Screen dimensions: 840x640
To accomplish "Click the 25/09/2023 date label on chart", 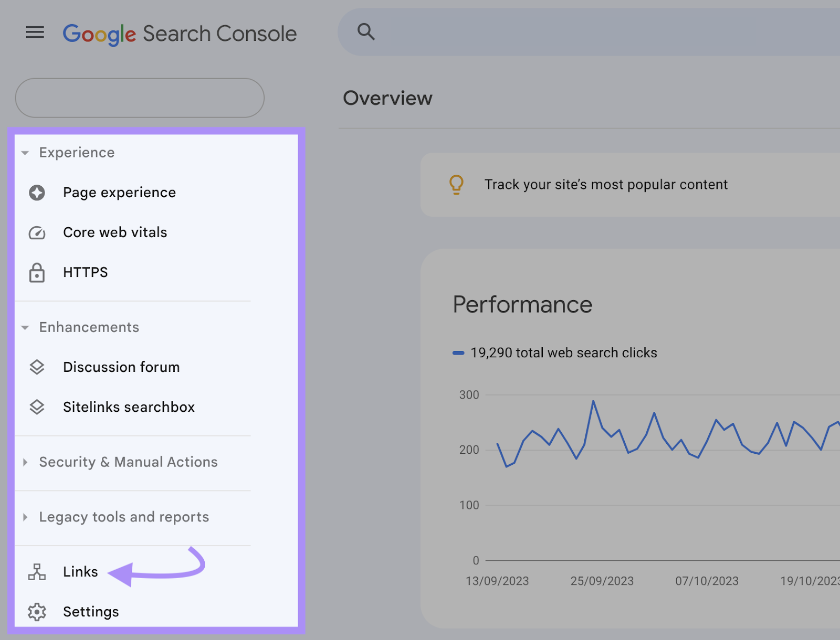I will point(602,581).
